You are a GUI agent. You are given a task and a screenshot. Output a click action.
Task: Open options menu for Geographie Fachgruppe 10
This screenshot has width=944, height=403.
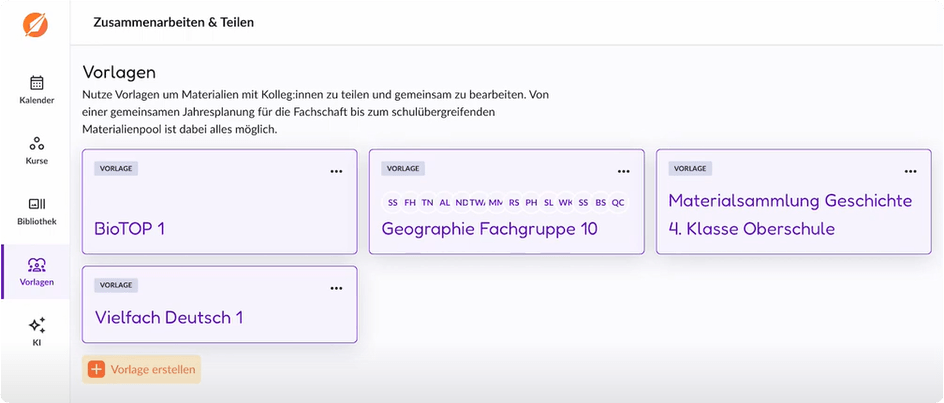623,171
